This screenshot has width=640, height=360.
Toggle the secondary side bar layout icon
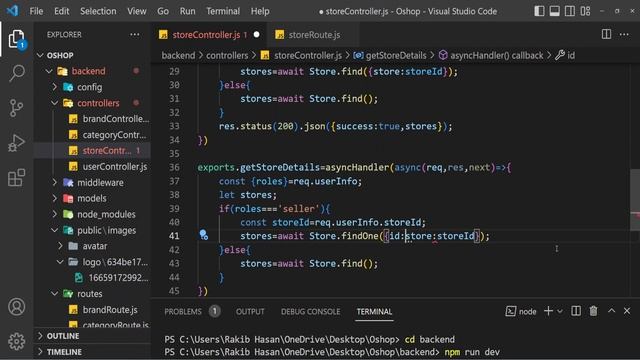(x=570, y=11)
